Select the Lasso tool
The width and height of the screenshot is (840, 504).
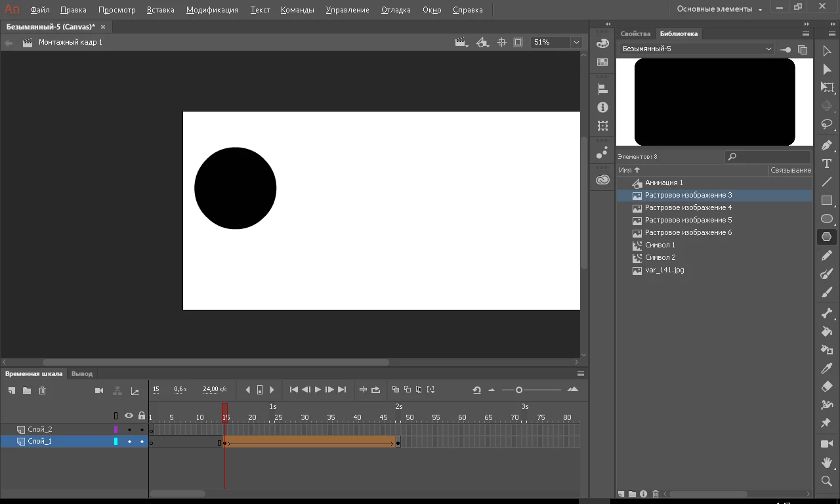(x=827, y=125)
